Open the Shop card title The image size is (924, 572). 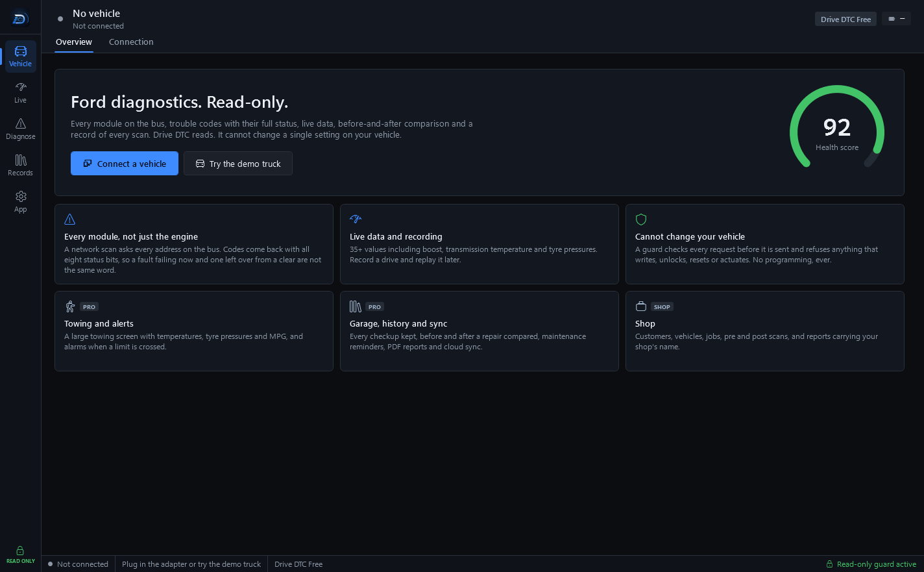645,324
